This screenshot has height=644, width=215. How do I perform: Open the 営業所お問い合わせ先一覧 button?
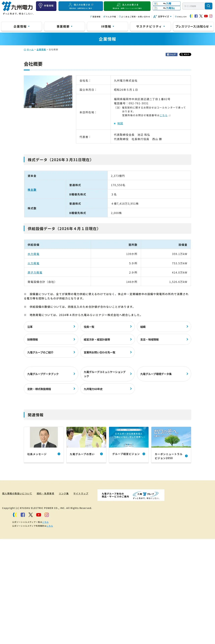pos(107,352)
